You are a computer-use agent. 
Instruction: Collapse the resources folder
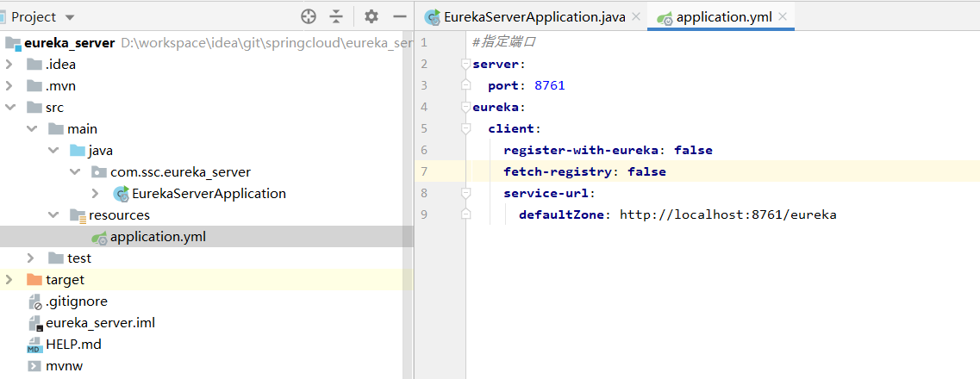(x=53, y=215)
